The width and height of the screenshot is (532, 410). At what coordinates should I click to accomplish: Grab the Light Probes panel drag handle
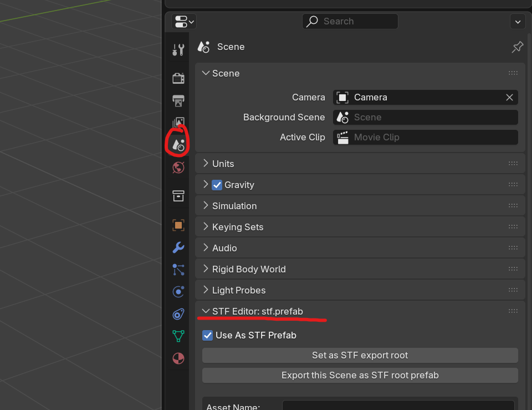(513, 290)
